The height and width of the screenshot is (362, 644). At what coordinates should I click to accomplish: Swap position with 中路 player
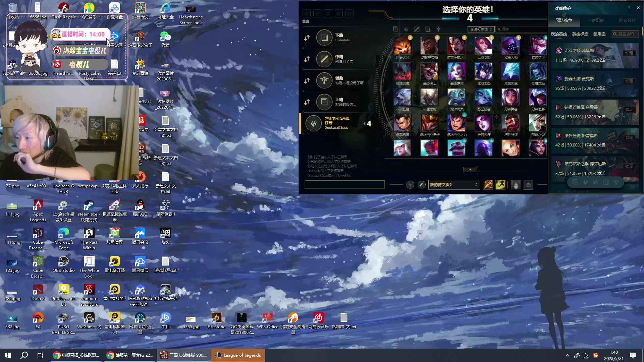click(x=307, y=59)
